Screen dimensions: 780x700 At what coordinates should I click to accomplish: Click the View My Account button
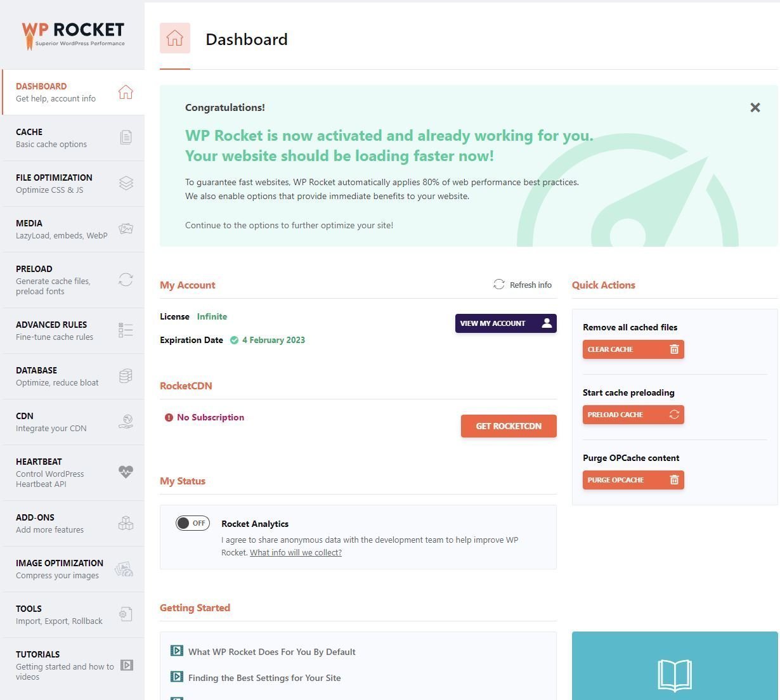[x=506, y=323]
